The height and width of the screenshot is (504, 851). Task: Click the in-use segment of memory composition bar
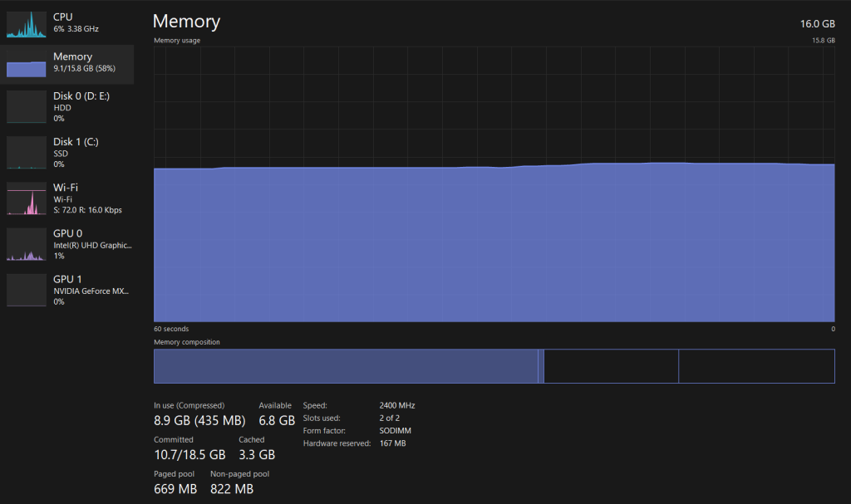346,366
